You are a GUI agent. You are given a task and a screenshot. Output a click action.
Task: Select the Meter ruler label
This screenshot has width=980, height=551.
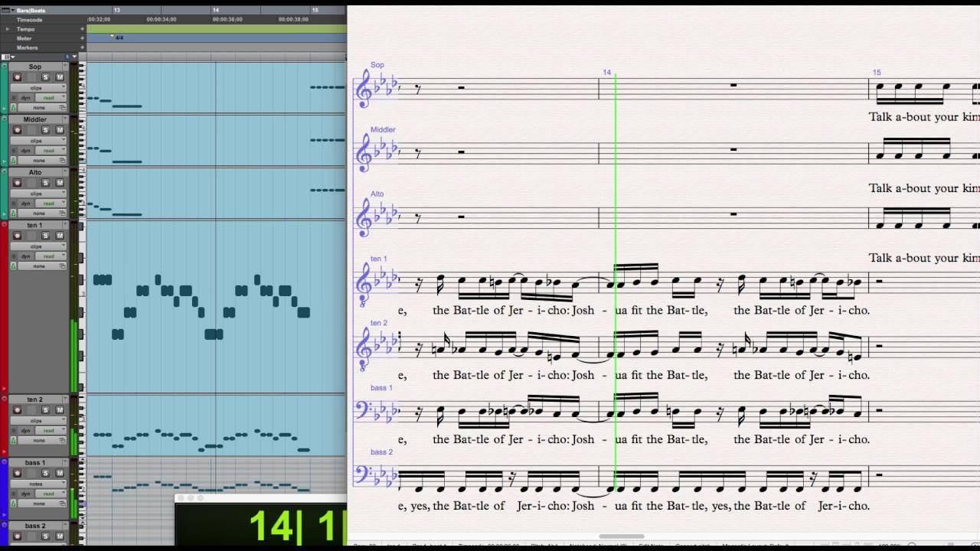coord(24,38)
